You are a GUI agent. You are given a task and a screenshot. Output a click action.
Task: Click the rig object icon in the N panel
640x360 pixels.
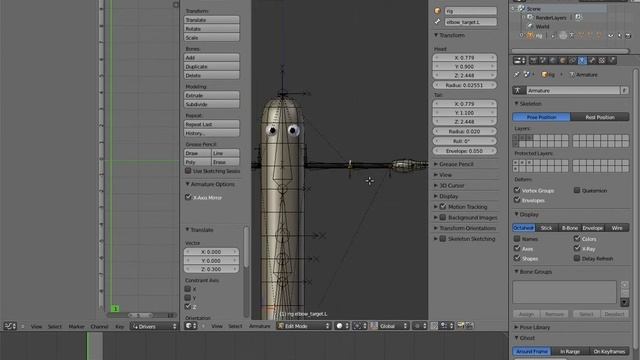(x=438, y=11)
